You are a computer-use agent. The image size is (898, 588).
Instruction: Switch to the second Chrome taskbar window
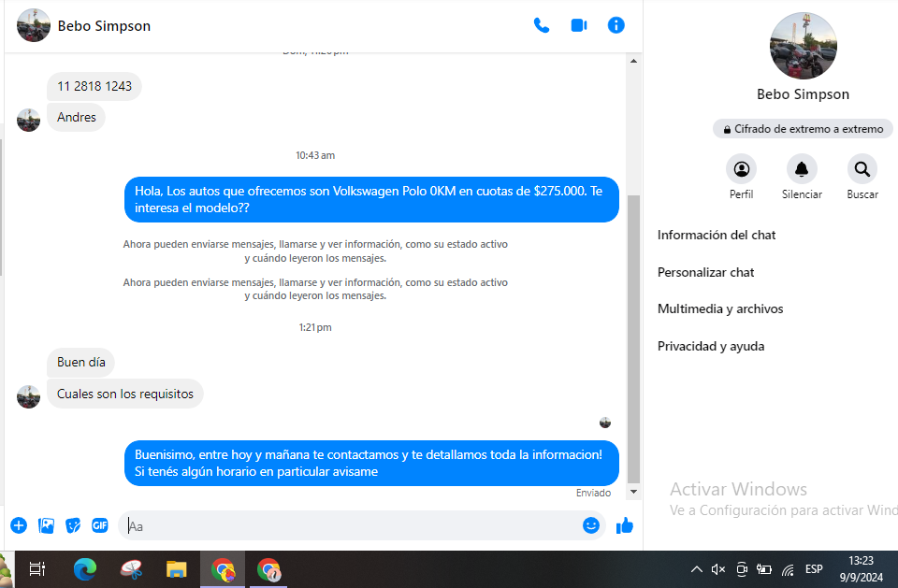pos(268,569)
